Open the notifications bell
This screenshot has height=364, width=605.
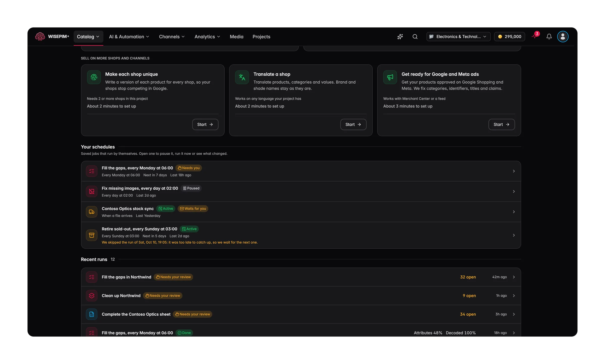pyautogui.click(x=549, y=37)
